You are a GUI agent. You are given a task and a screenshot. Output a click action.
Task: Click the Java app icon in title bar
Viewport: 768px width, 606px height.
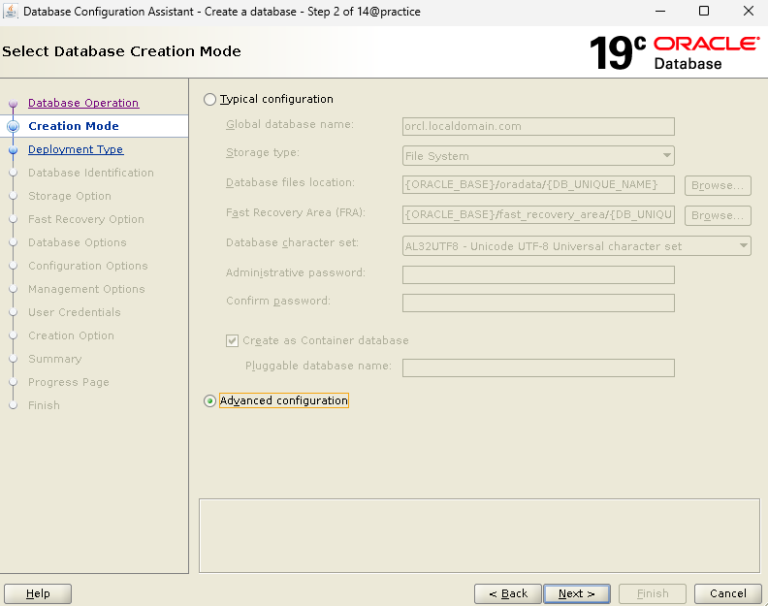tap(11, 12)
